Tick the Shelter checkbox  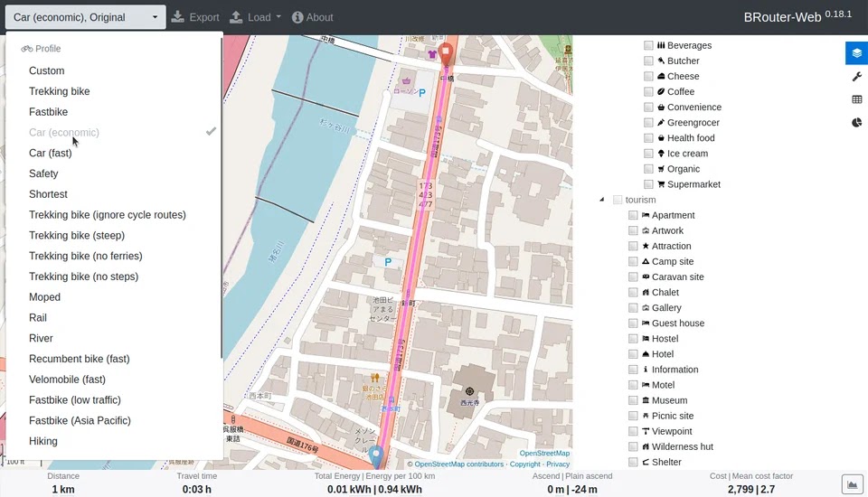pos(633,462)
